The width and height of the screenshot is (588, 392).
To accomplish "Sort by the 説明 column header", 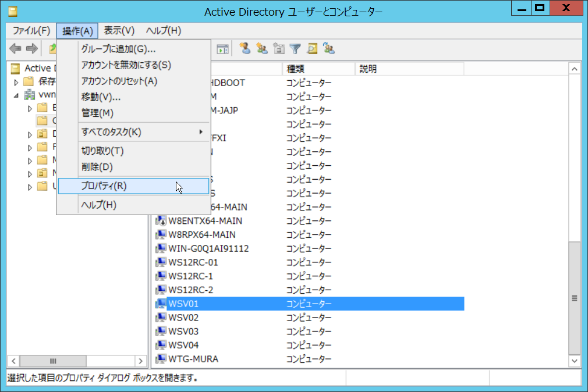I will tap(409, 69).
